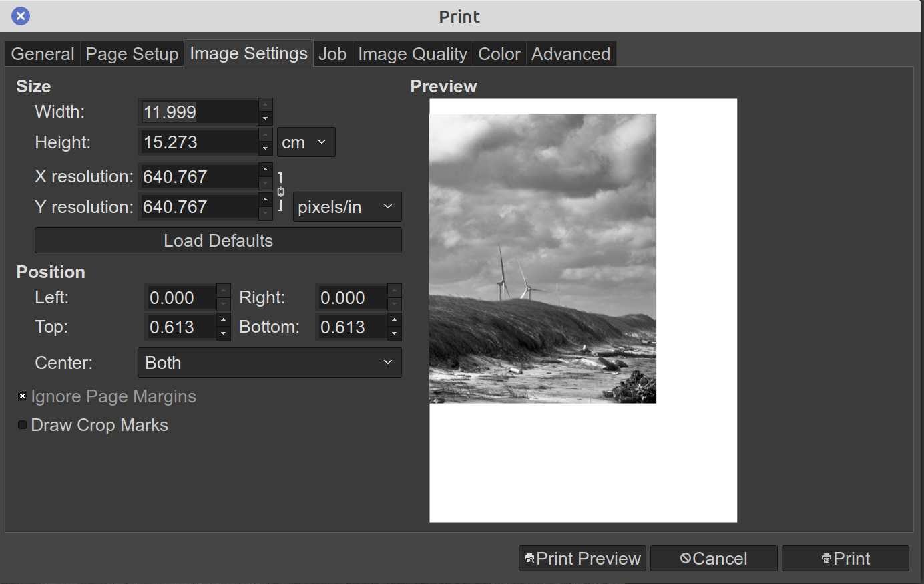Close the Print dialog with X icon

point(21,16)
